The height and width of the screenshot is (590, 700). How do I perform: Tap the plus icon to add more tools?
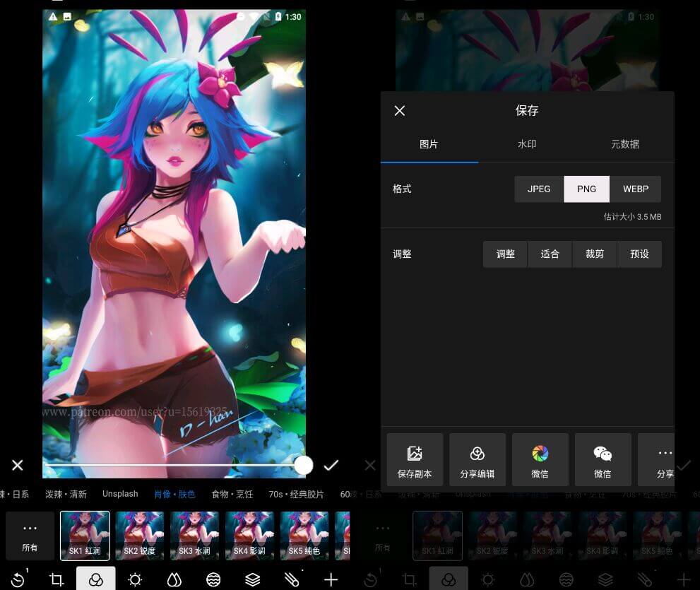[331, 579]
